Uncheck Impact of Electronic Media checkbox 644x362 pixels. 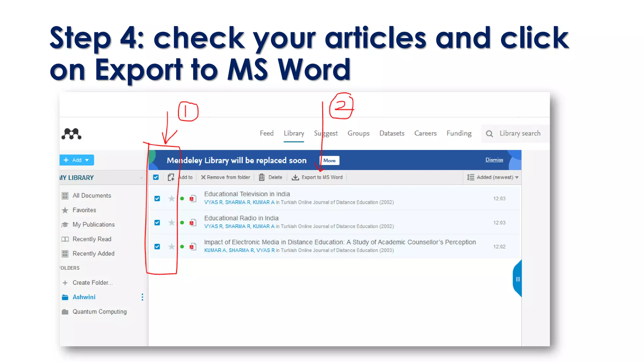click(157, 247)
